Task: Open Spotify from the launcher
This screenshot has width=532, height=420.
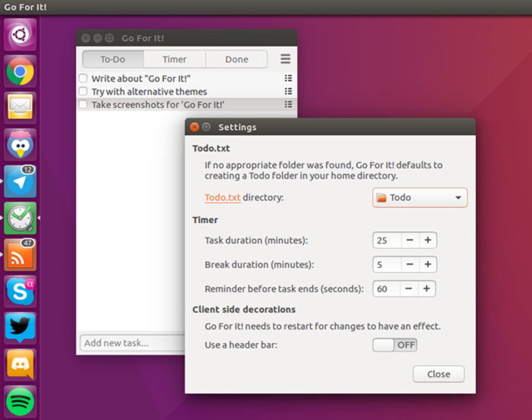Action: (x=20, y=401)
